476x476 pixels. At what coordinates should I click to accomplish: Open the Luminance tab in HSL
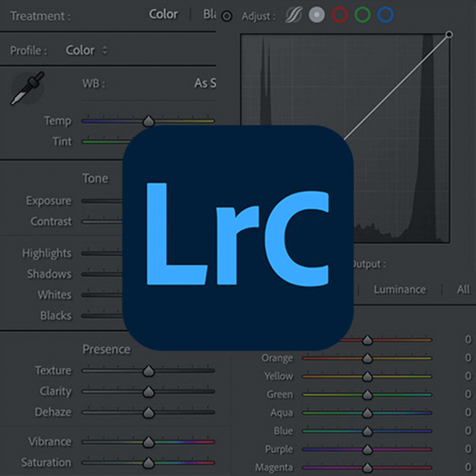[400, 289]
